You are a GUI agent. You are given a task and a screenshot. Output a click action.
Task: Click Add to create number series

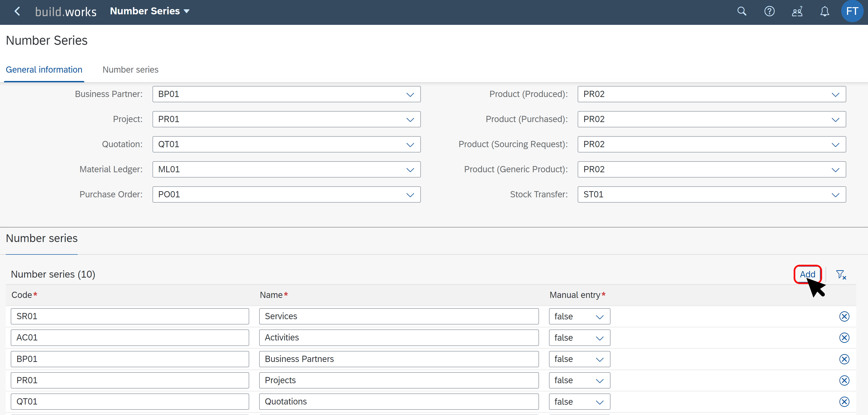point(807,274)
